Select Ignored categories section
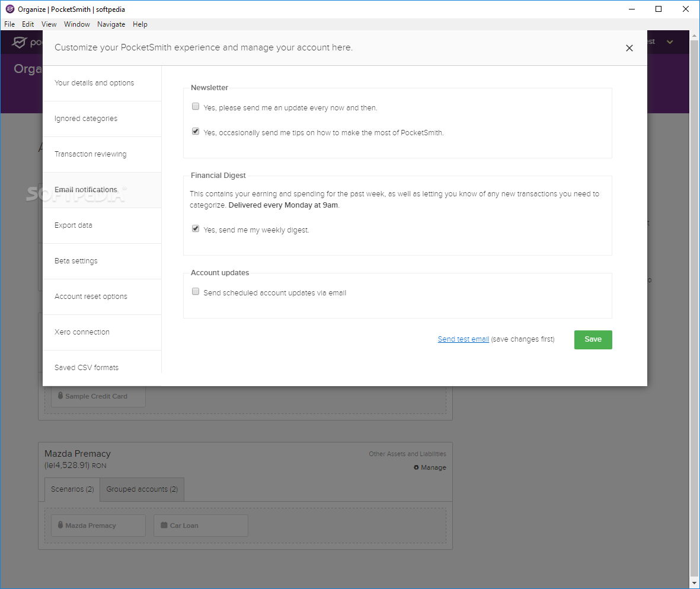Image resolution: width=700 pixels, height=589 pixels. [x=102, y=119]
